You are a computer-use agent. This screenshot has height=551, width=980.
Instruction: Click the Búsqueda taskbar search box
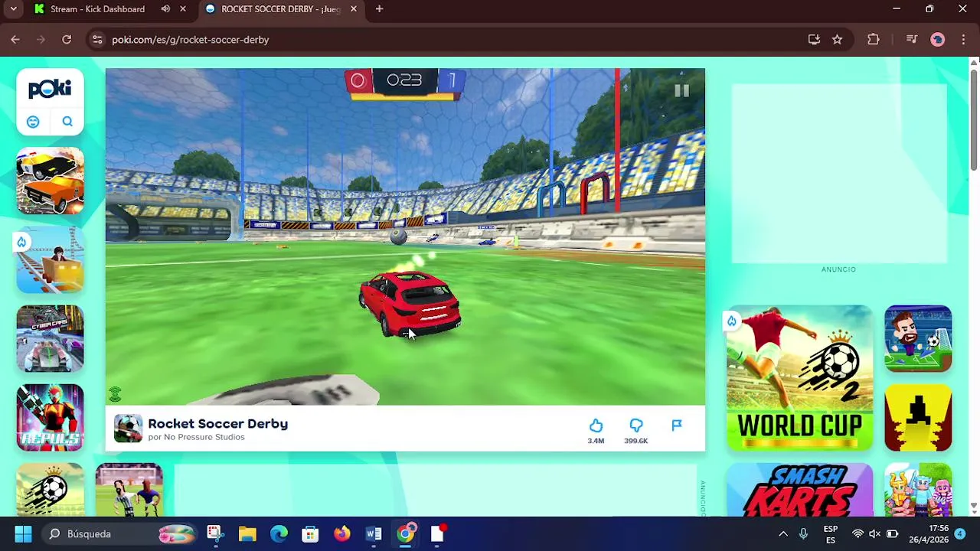coord(119,533)
